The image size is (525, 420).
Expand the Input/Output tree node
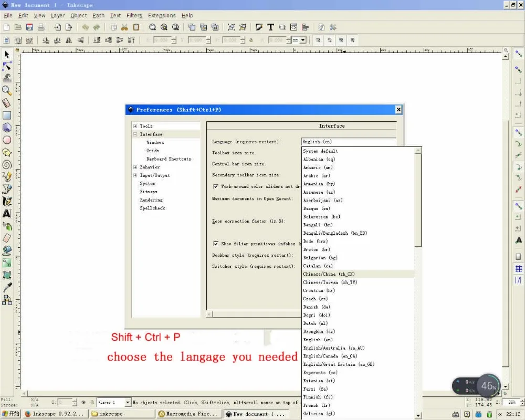[135, 175]
